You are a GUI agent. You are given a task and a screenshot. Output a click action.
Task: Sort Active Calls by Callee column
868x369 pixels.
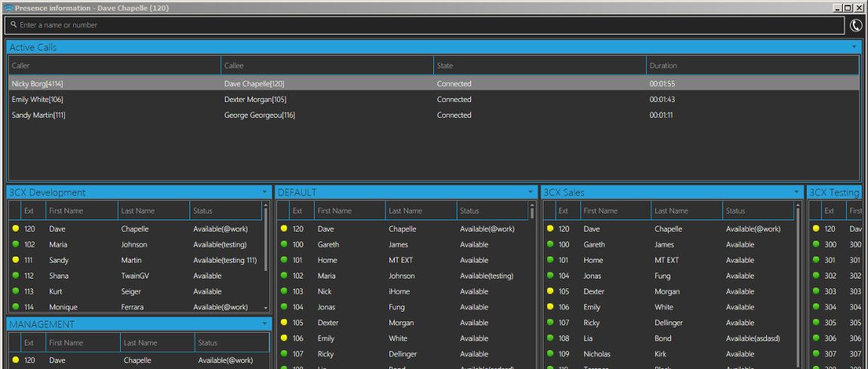(x=327, y=66)
